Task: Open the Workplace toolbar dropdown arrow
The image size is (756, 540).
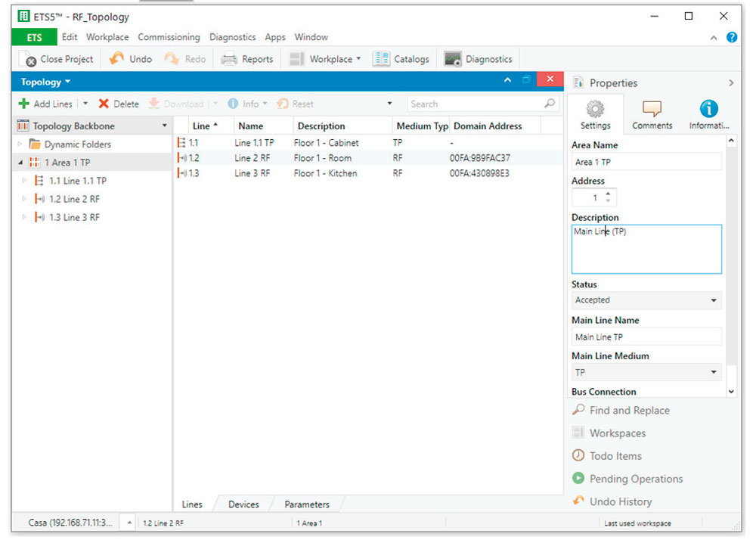Action: pyautogui.click(x=358, y=59)
